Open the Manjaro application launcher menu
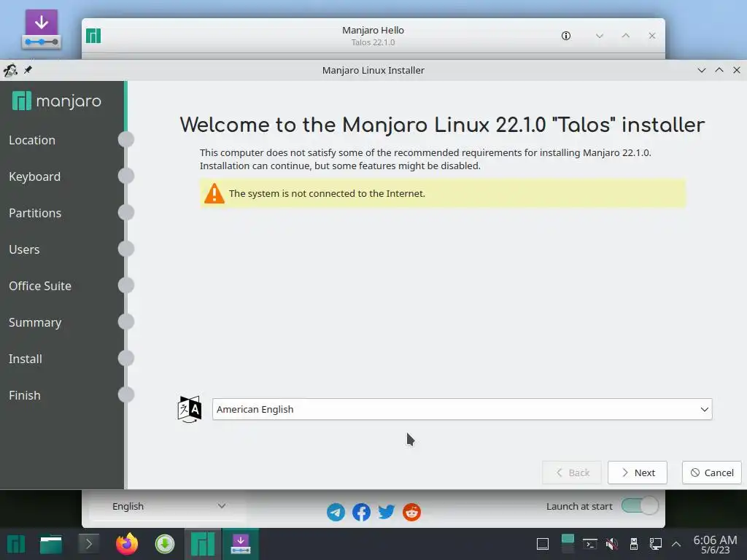The width and height of the screenshot is (747, 560). pyautogui.click(x=16, y=544)
